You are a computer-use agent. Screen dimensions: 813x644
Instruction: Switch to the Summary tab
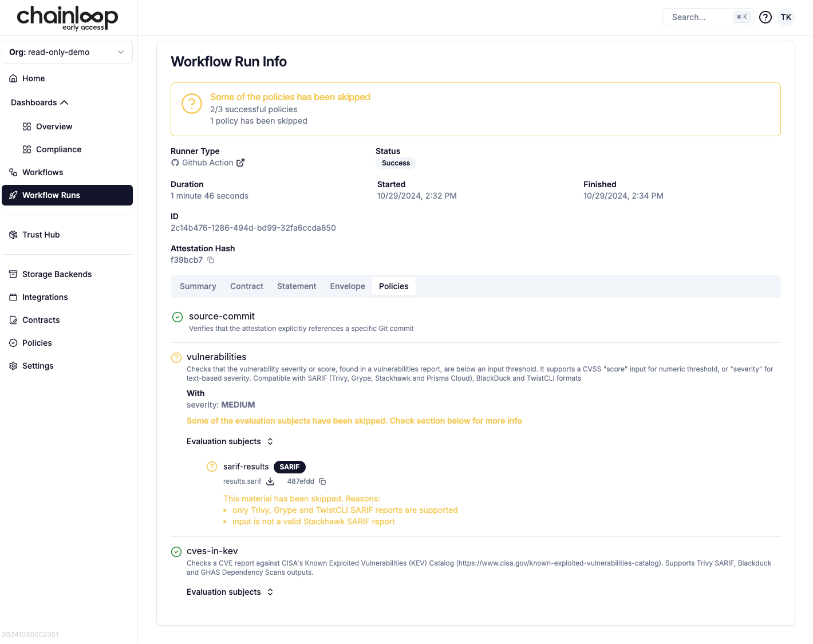[198, 286]
